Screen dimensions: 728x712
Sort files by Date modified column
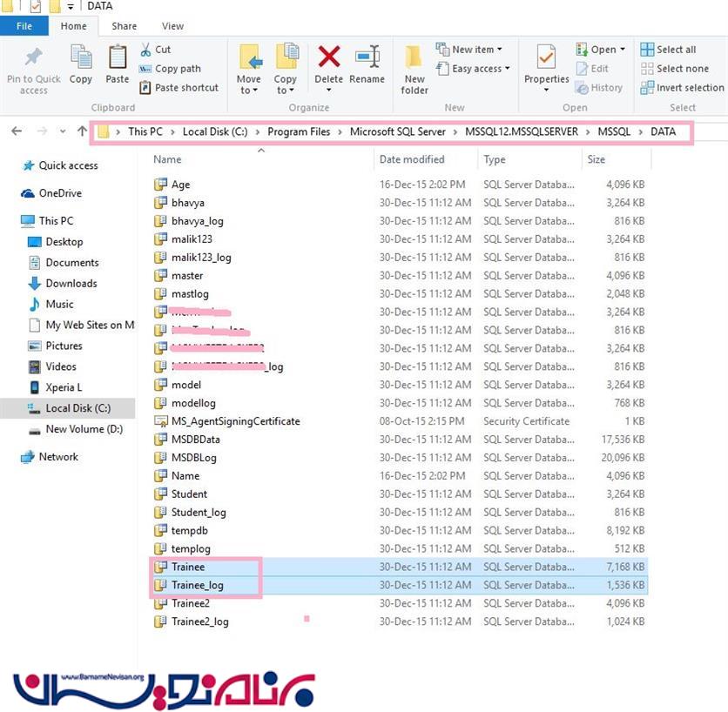click(x=412, y=159)
